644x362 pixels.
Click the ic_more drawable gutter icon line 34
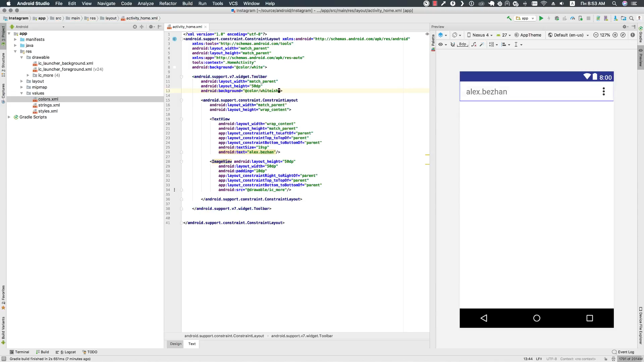[174, 190]
